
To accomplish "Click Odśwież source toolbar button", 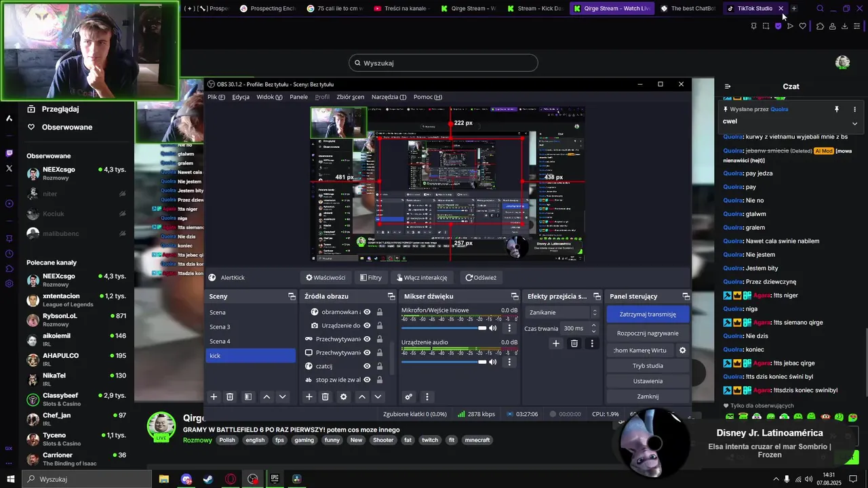I will 481,278.
